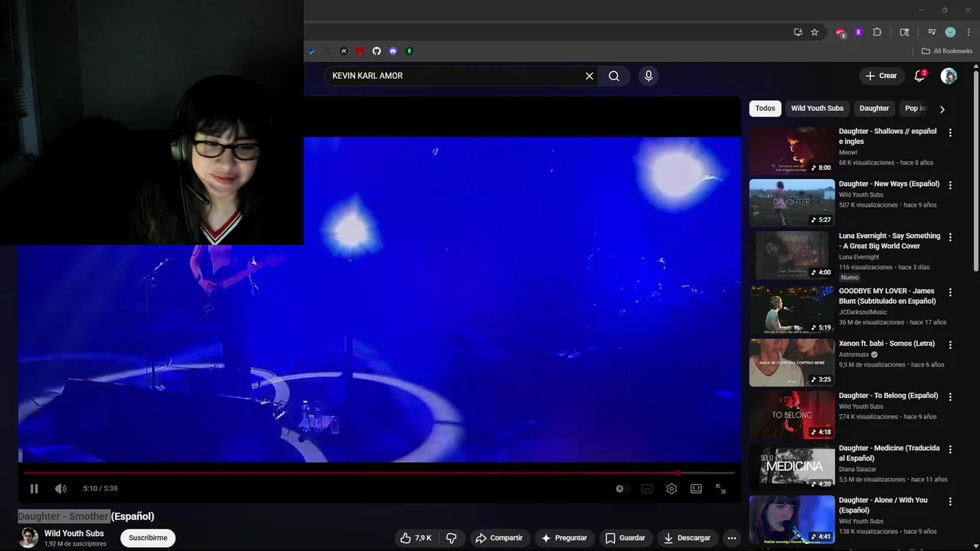This screenshot has width=980, height=551.
Task: Subscribe with the Suscribirme button
Action: pyautogui.click(x=148, y=538)
